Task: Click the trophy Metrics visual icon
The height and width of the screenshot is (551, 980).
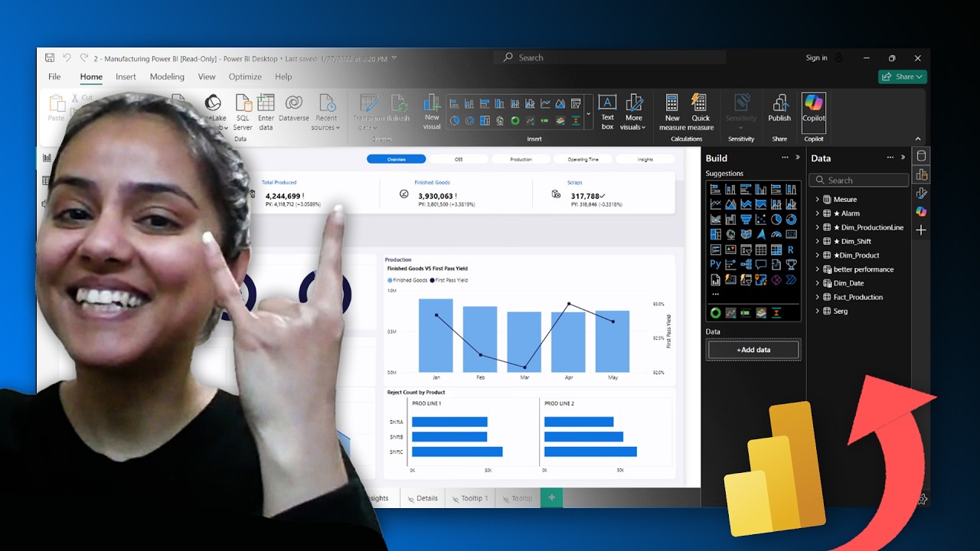Action: 791,264
